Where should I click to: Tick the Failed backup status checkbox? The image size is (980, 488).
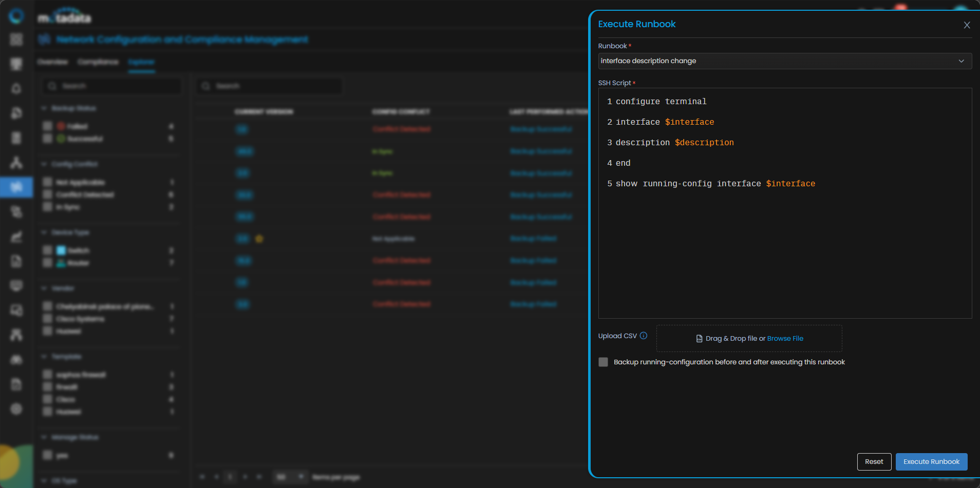click(48, 126)
